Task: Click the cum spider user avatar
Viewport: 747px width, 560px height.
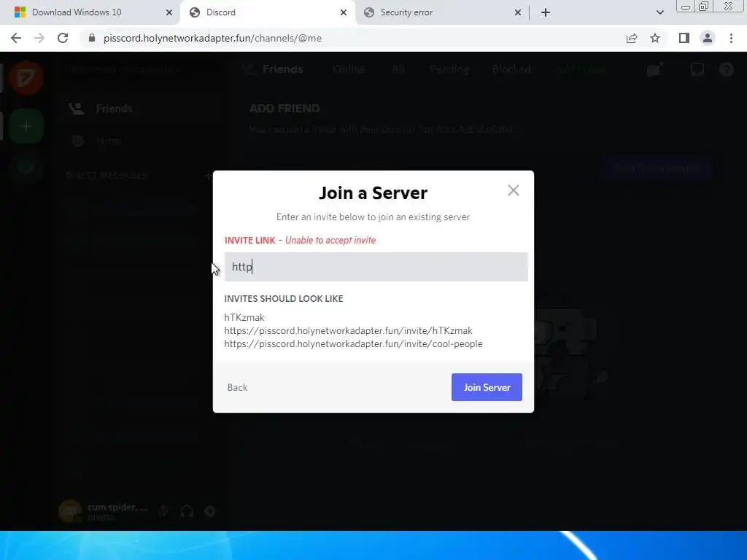Action: pyautogui.click(x=70, y=511)
